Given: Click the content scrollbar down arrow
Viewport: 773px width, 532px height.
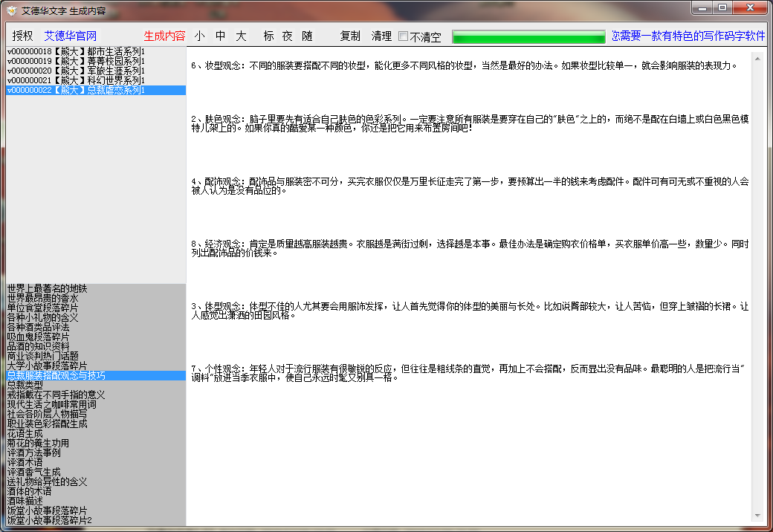Looking at the screenshot, I should 757,516.
